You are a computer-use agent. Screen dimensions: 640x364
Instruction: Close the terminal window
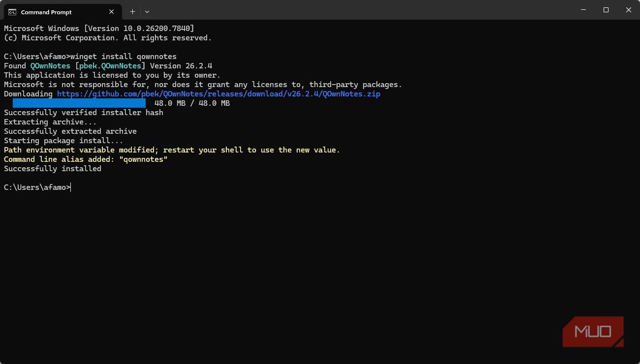628,10
